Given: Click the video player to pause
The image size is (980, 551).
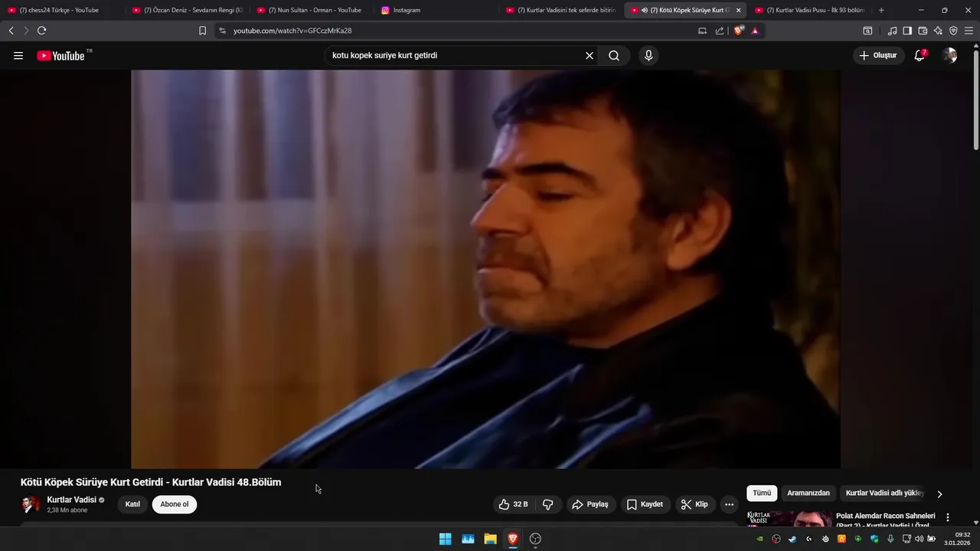Looking at the screenshot, I should tap(485, 269).
